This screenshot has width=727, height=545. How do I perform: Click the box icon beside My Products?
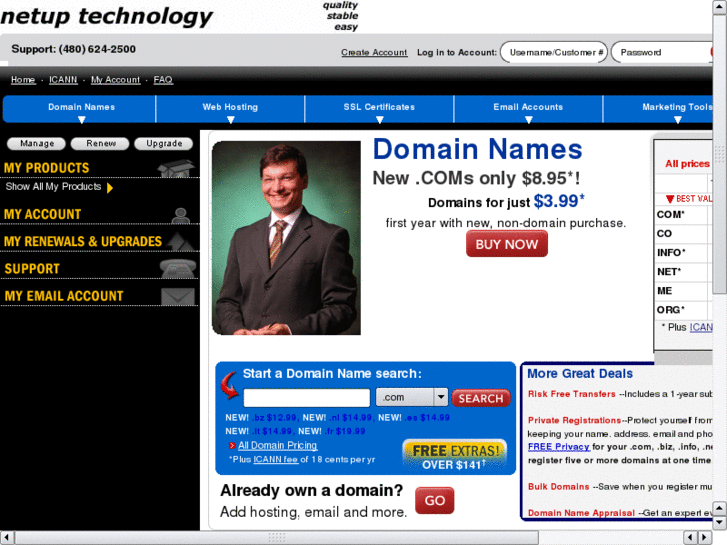176,168
